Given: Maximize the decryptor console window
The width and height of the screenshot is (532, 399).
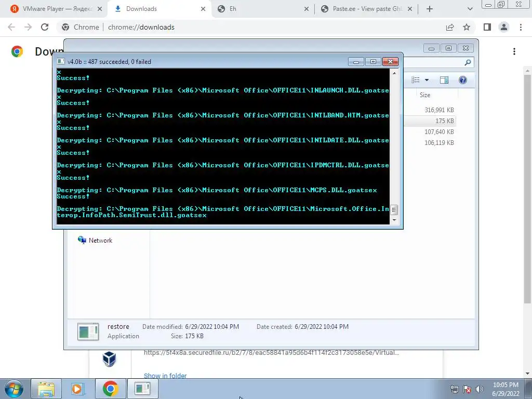Looking at the screenshot, I should click(373, 62).
